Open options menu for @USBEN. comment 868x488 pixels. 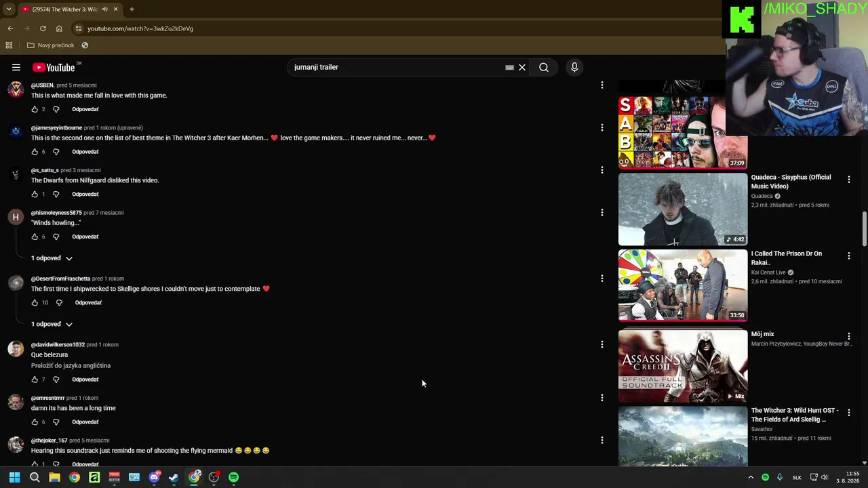pos(601,85)
